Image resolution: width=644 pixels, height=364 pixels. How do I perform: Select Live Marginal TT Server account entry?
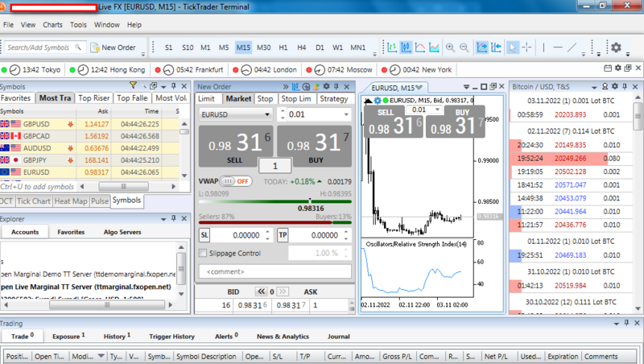pos(86,287)
